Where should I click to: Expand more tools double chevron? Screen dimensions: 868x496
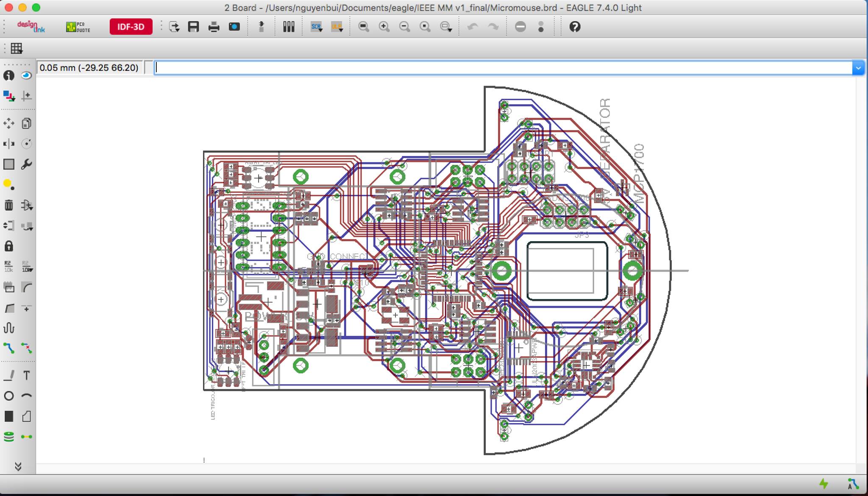(x=18, y=466)
